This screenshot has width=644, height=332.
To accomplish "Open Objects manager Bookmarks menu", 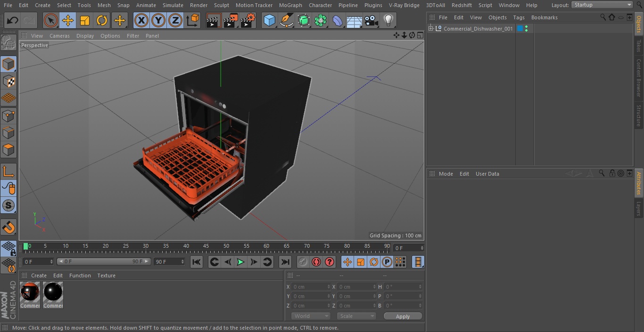I will (x=544, y=17).
